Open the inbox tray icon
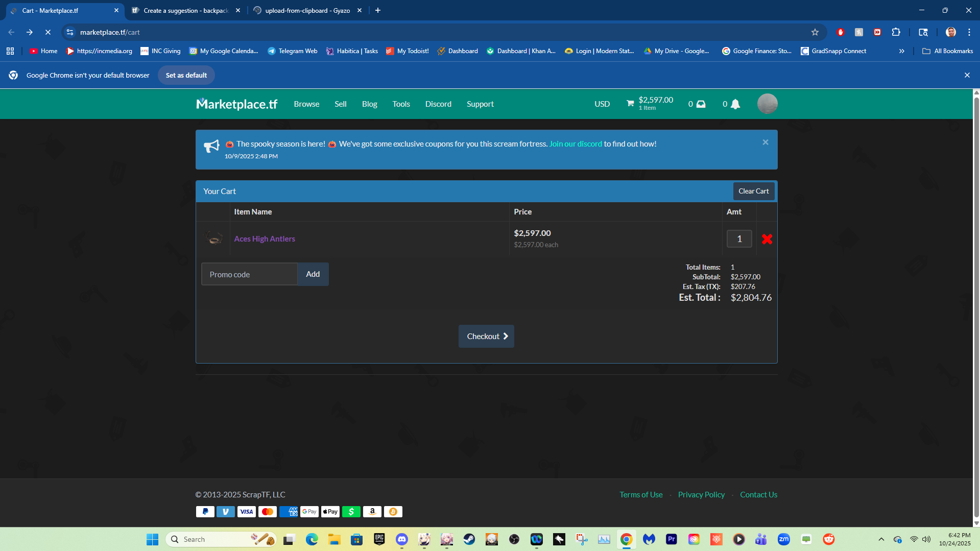Viewport: 980px width, 551px height. pos(701,104)
